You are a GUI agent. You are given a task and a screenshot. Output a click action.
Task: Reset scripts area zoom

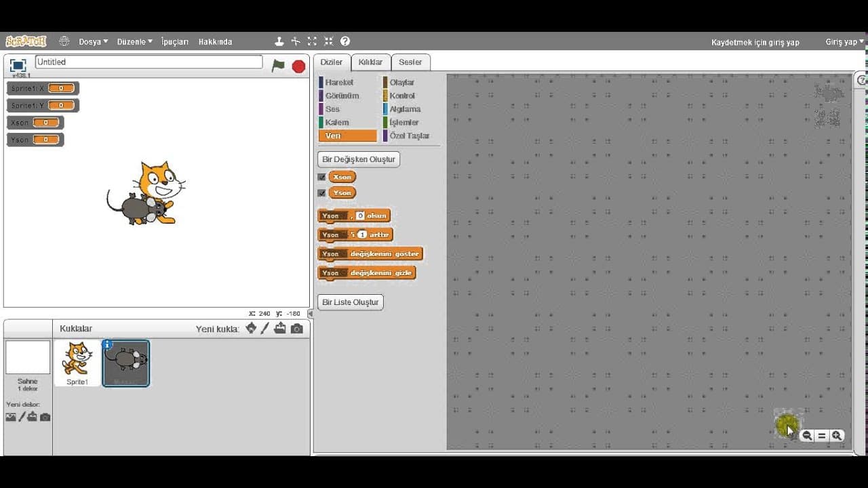click(822, 436)
